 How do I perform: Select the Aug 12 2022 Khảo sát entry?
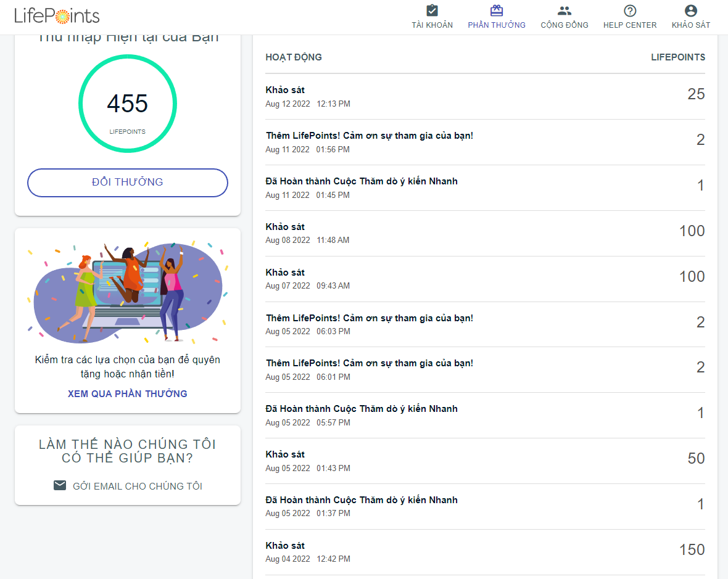tap(485, 96)
